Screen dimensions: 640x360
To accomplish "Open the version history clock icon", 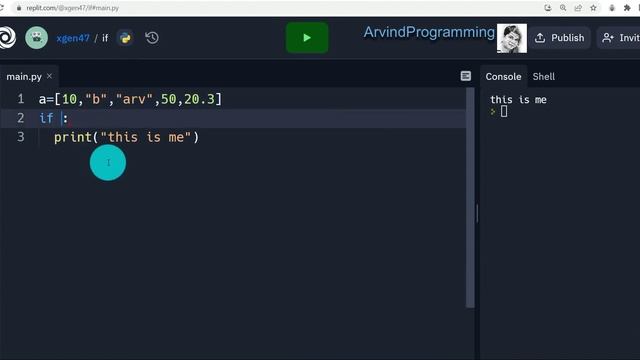I will tap(152, 38).
